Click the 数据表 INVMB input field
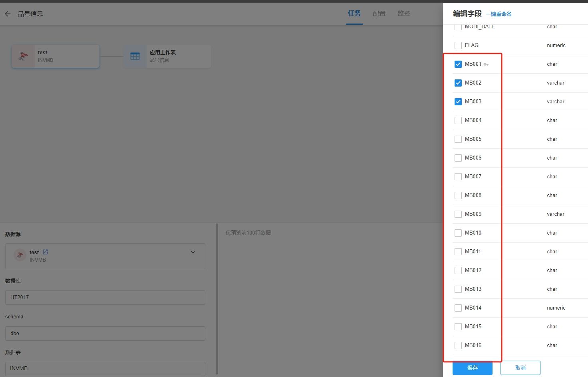 pos(105,368)
